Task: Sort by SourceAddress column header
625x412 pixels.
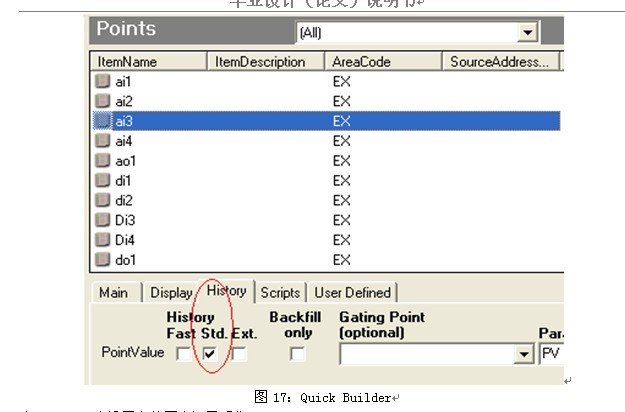Action: click(x=500, y=62)
